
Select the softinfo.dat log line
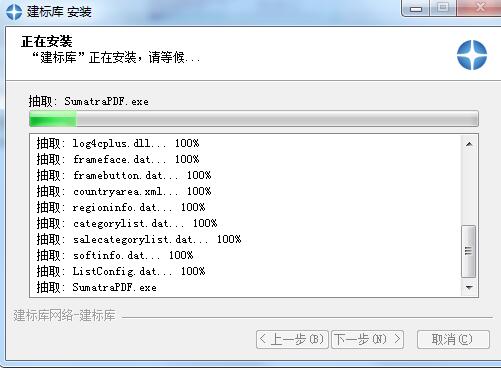115,255
